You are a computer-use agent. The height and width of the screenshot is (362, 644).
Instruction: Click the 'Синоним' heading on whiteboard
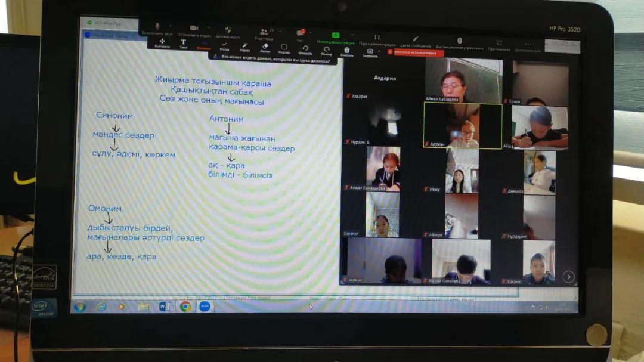[x=114, y=116]
